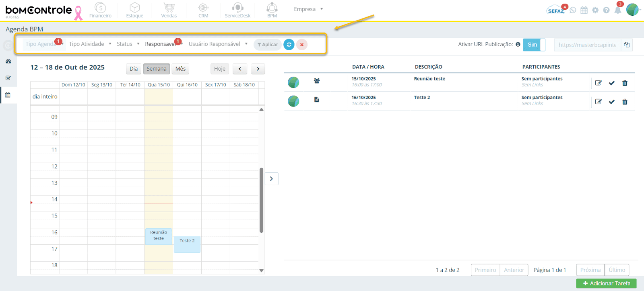Click the calendar vertical scrollbar thumb

pos(261,200)
